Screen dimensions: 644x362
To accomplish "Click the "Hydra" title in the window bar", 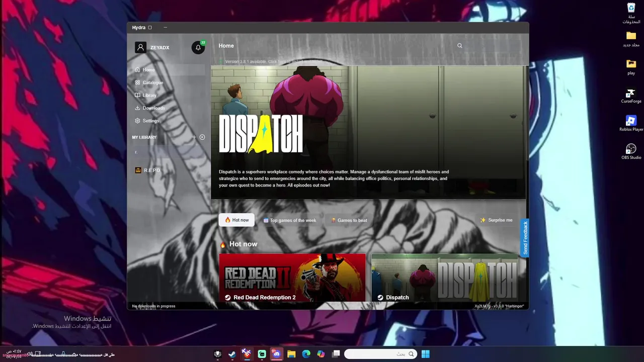I will 138,28.
